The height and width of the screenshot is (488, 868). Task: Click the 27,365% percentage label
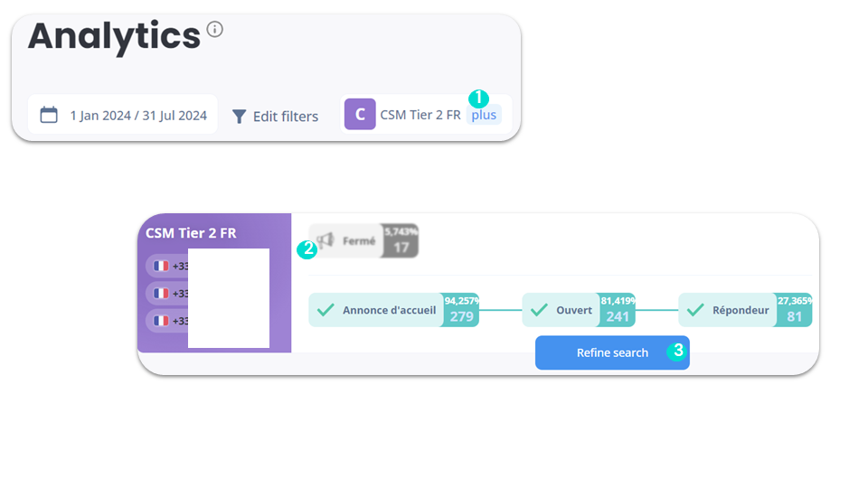pyautogui.click(x=795, y=300)
